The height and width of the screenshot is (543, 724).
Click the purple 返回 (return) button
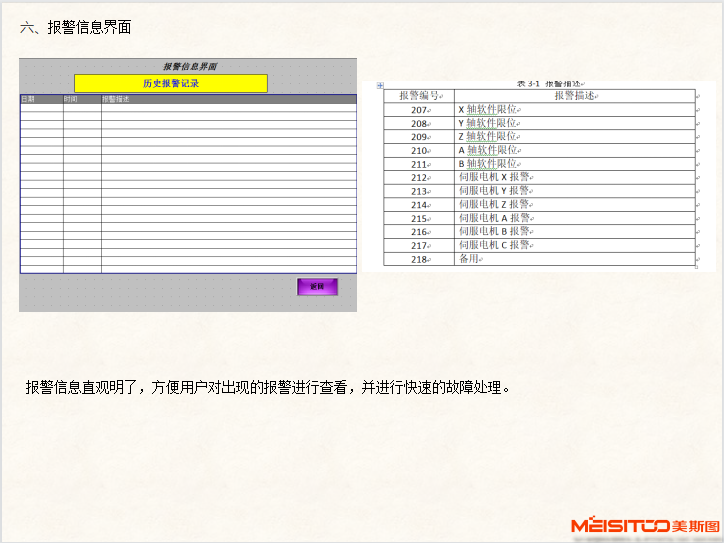coord(317,287)
